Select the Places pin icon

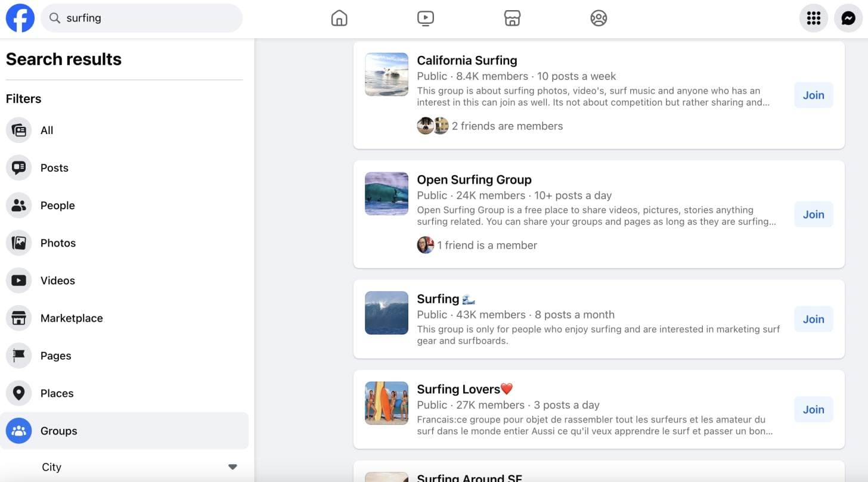pyautogui.click(x=18, y=393)
